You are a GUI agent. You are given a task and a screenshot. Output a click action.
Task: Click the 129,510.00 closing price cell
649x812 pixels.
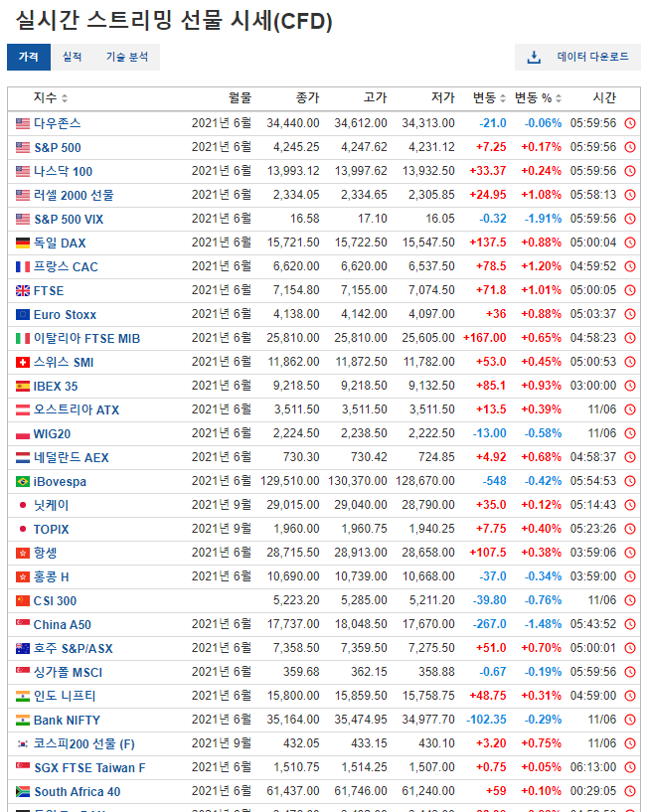(290, 481)
